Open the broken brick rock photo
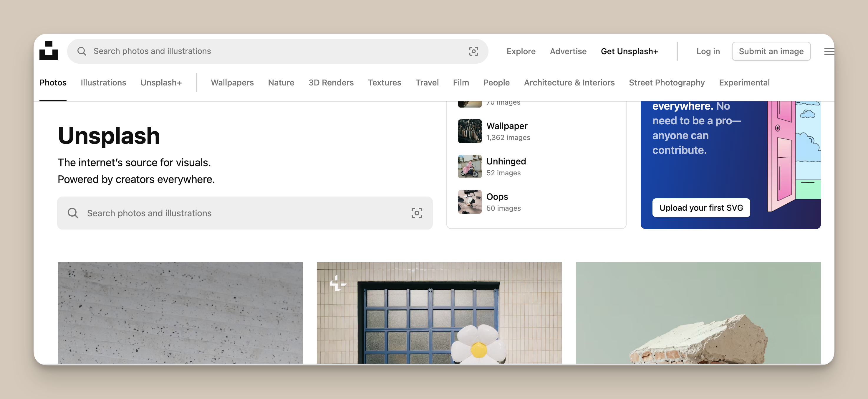868x399 pixels. [x=698, y=313]
